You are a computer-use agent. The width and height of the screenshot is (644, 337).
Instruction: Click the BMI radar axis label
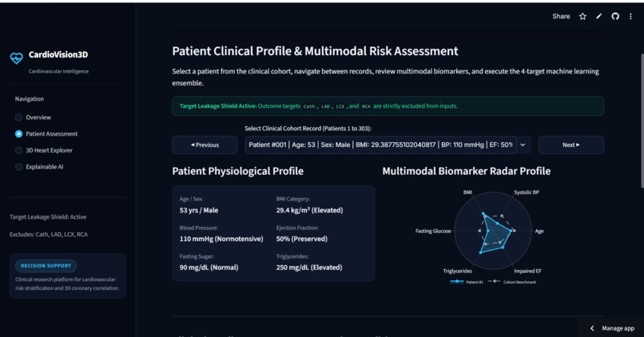point(467,192)
